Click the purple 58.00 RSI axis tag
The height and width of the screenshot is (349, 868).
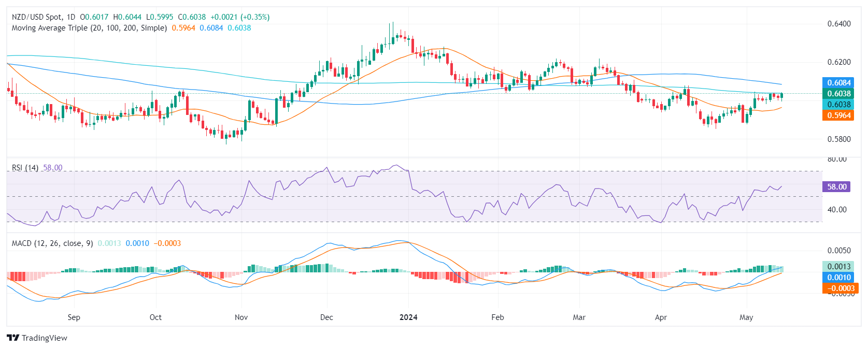coord(836,187)
